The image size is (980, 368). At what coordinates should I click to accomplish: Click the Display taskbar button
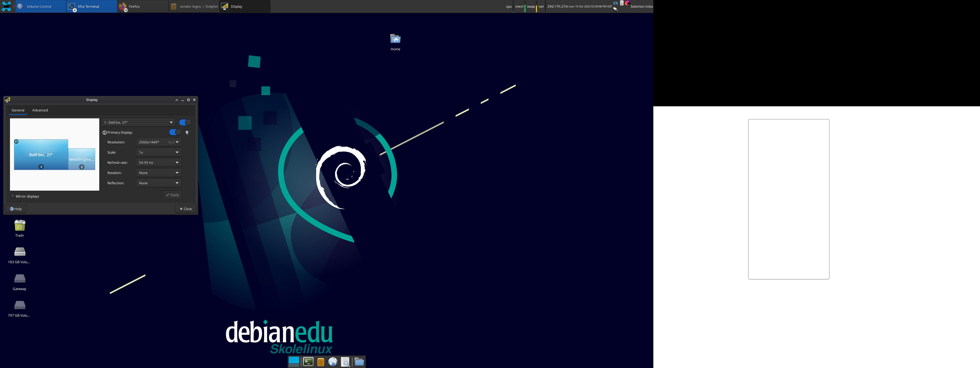[x=245, y=6]
